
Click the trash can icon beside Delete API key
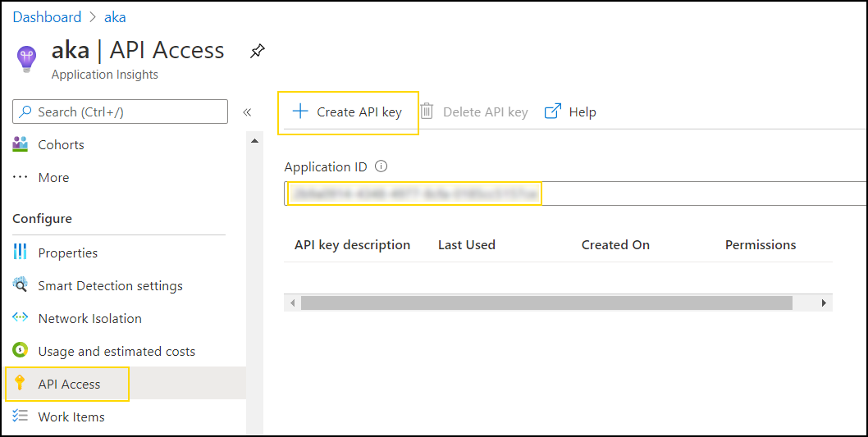[x=427, y=112]
